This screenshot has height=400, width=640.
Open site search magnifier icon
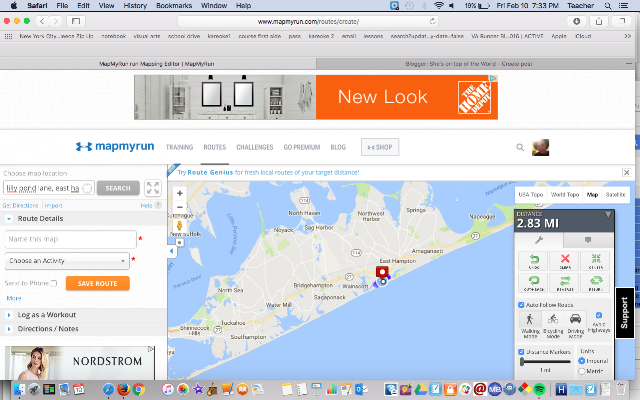[520, 147]
